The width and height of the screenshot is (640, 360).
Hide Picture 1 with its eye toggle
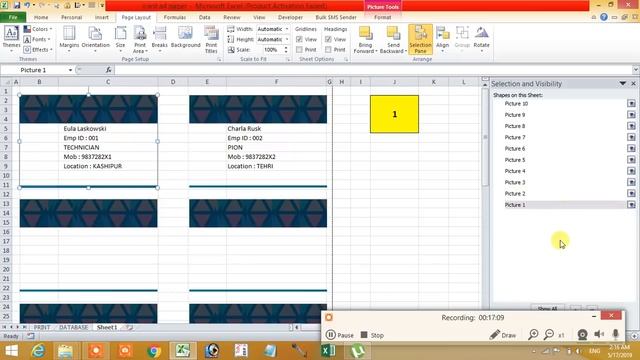click(x=631, y=204)
